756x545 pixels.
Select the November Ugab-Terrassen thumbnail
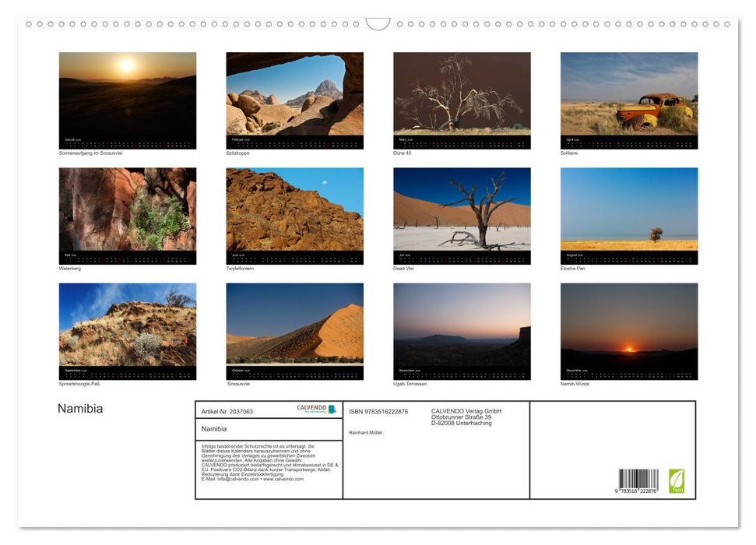click(461, 329)
